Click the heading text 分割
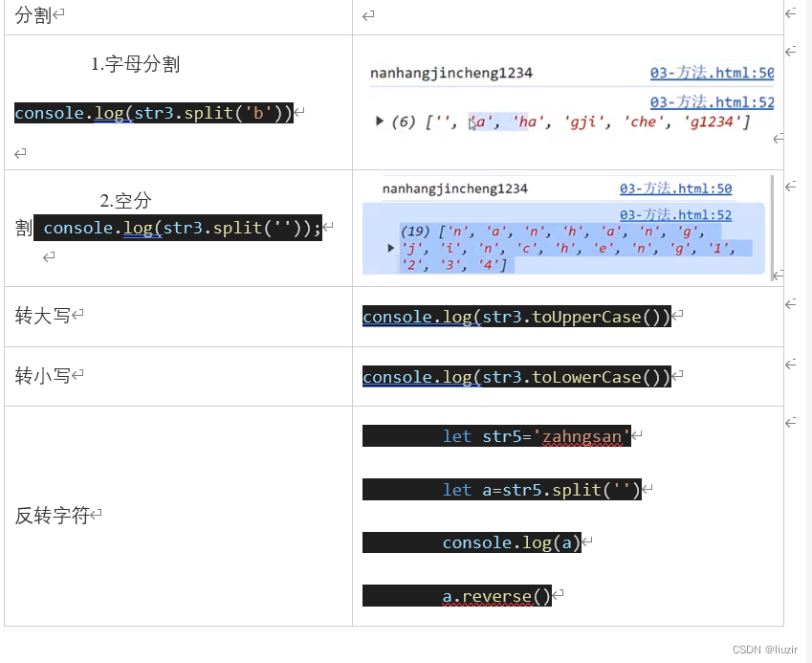This screenshot has width=812, height=663. tap(33, 15)
